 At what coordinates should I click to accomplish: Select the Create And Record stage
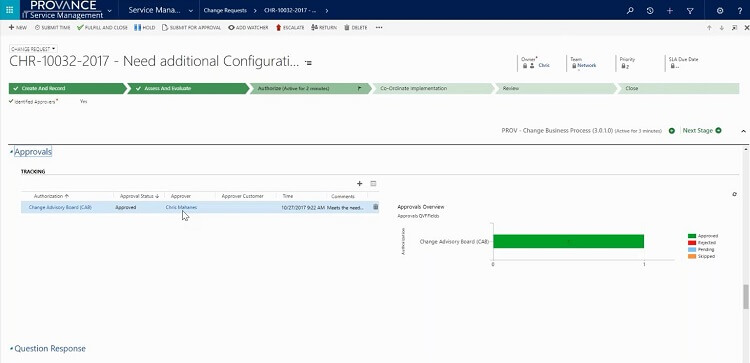67,88
